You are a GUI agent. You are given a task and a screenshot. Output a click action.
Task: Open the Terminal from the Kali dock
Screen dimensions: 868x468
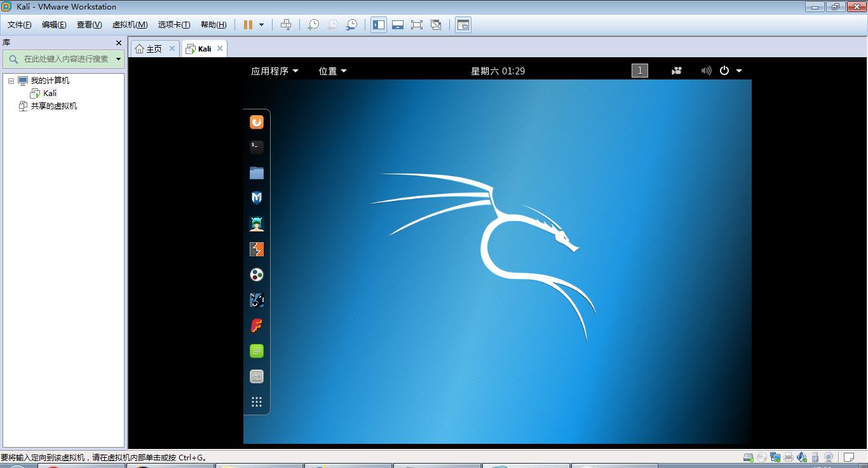[x=257, y=148]
